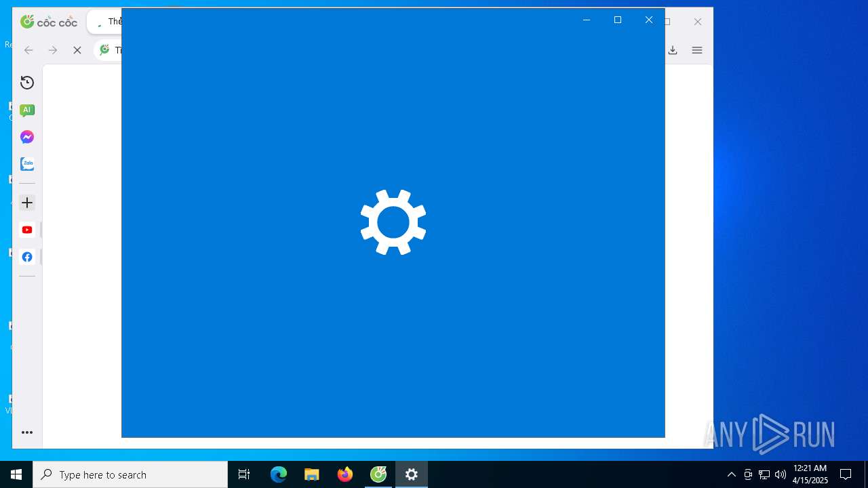Select the loading Cốc Cốc browser tab

(105, 22)
